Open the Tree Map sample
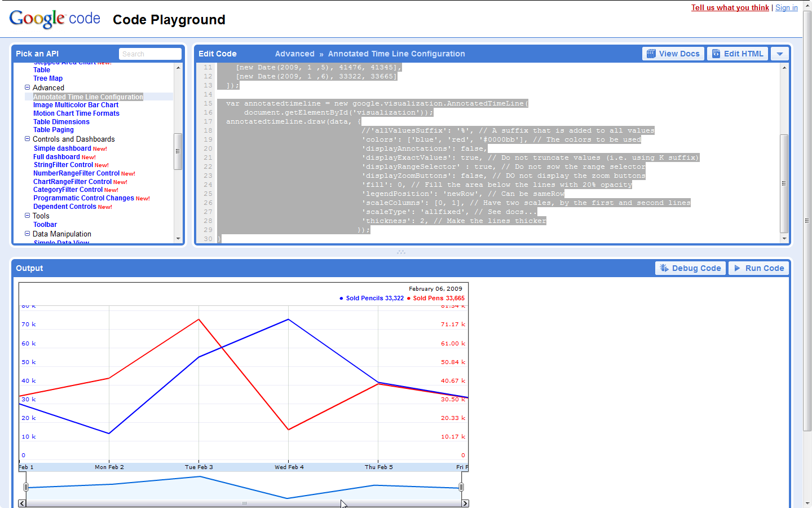 click(48, 78)
